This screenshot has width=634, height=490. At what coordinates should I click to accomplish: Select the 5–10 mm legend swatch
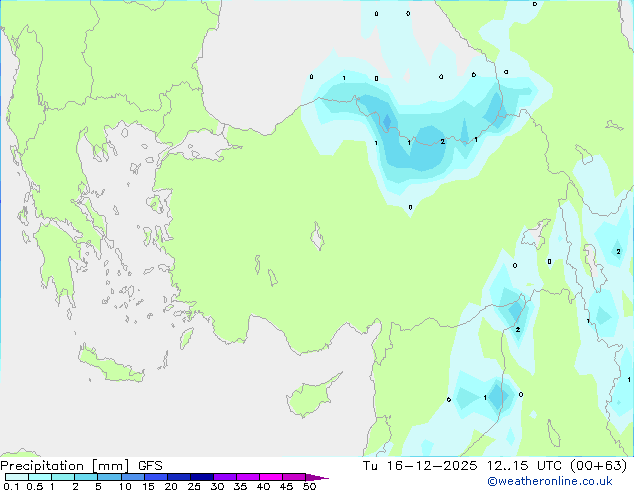coord(109,477)
